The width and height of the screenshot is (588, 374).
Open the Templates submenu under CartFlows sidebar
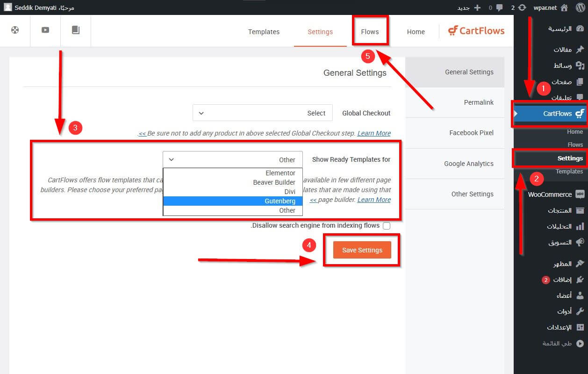(569, 172)
